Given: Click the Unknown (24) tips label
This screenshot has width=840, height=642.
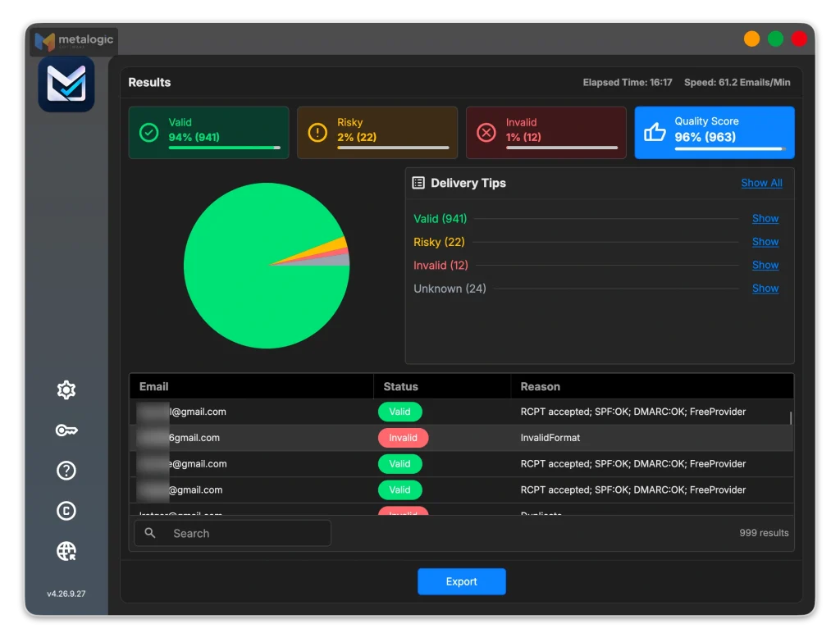Looking at the screenshot, I should point(450,289).
